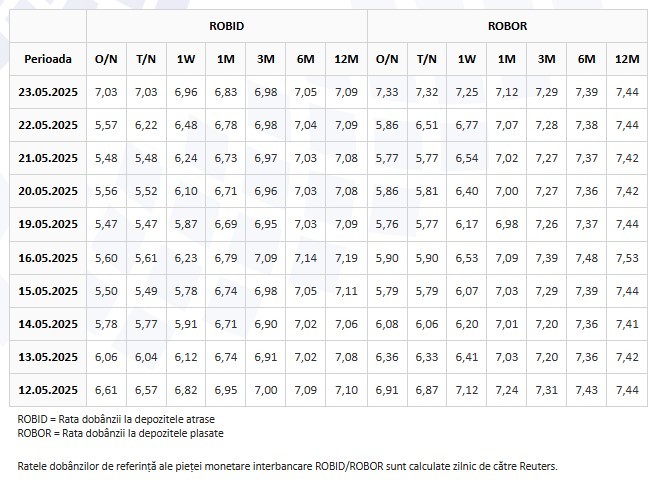Click the ROBID group header
This screenshot has width=651, height=483.
[x=227, y=26]
